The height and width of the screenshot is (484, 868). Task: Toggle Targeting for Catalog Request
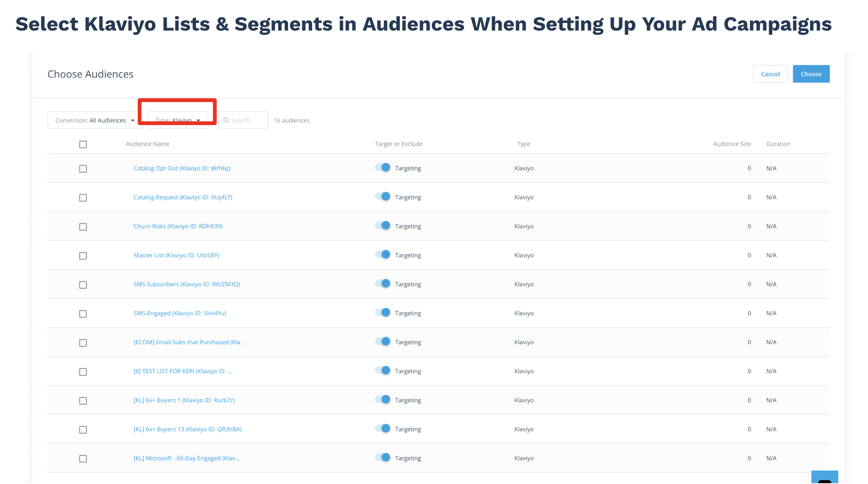coord(383,196)
